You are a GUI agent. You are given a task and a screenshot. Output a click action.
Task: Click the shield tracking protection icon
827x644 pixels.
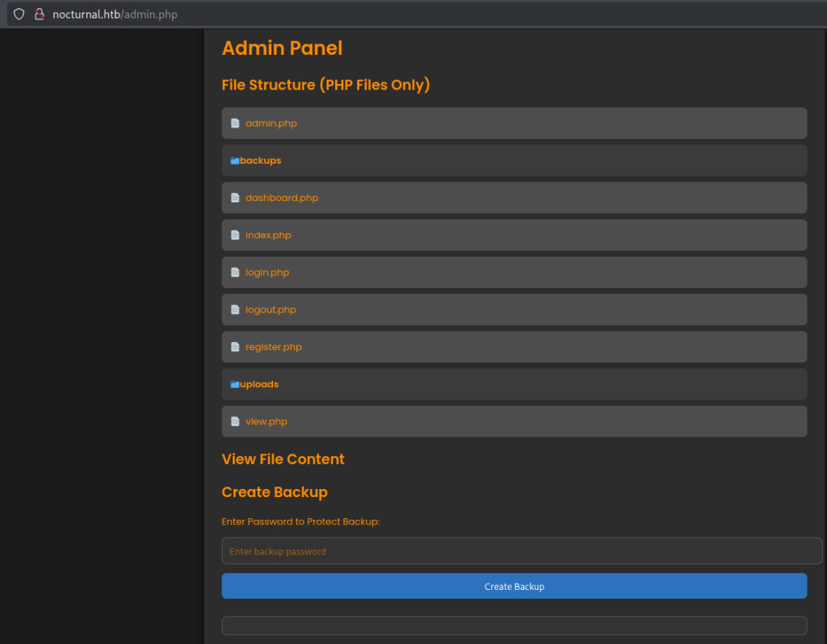19,15
